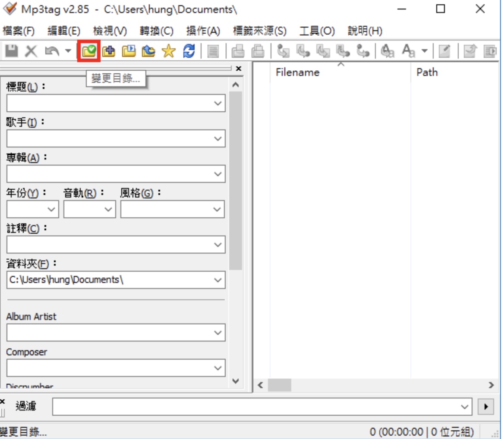
Task: Click the C:\Users\hung\Documents\ path text
Action: (x=66, y=280)
